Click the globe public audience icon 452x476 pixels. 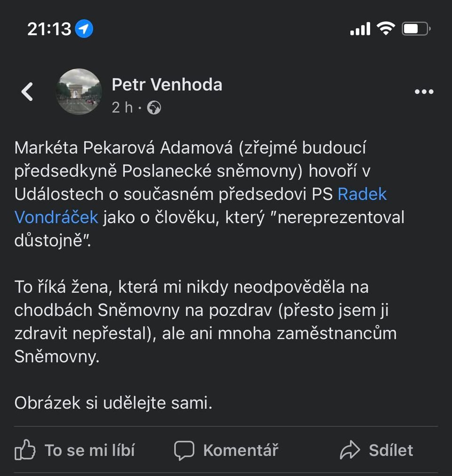(x=154, y=108)
